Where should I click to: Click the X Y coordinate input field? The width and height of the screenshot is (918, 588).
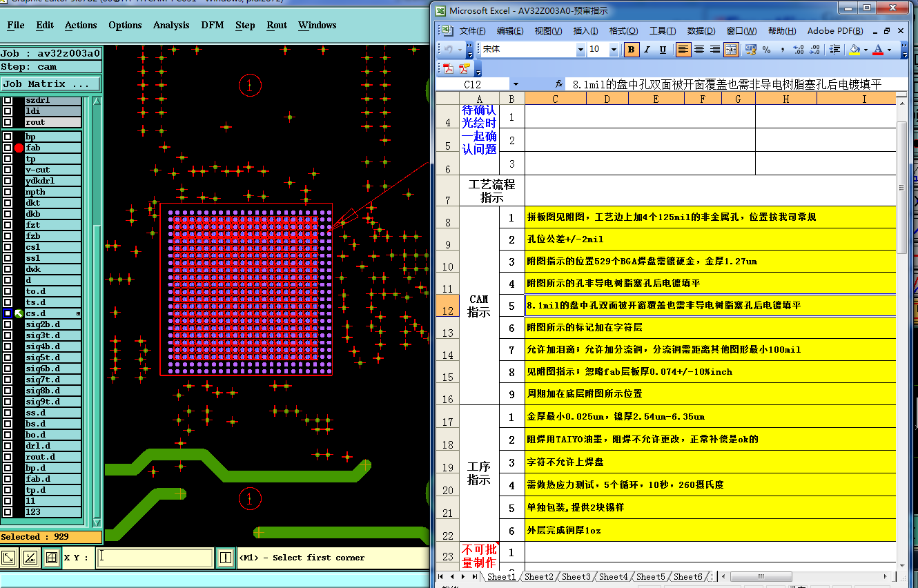coord(155,557)
